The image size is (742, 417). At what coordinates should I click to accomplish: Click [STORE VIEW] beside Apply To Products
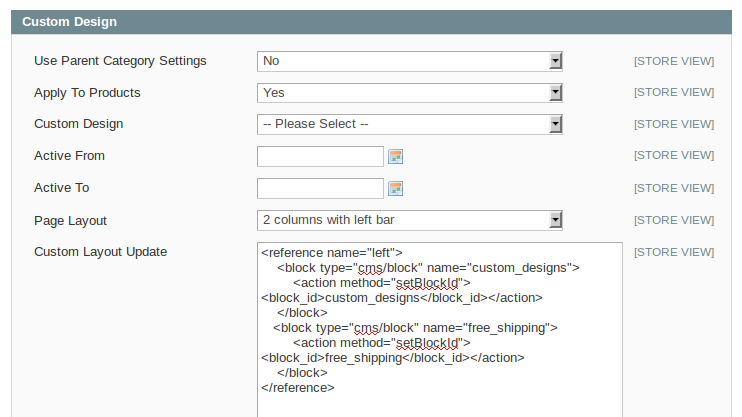pyautogui.click(x=674, y=93)
